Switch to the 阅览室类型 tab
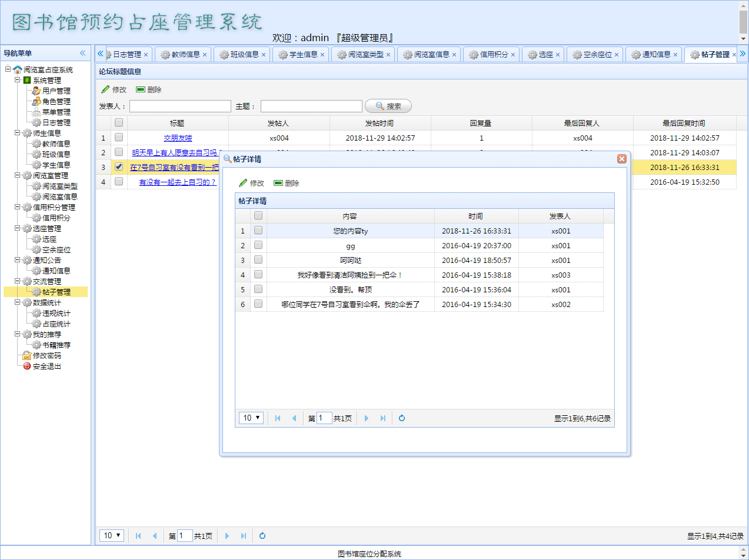 pos(363,54)
